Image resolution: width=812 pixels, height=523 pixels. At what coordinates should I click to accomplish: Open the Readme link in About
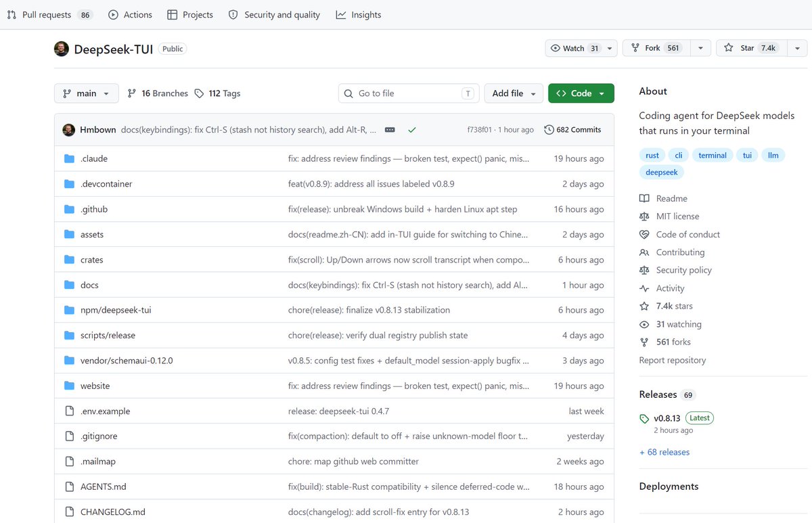click(x=663, y=198)
